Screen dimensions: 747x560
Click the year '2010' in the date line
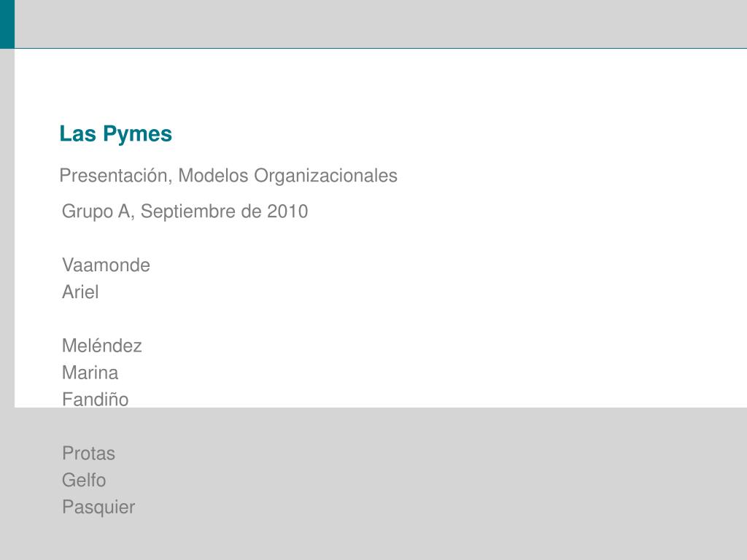click(287, 211)
